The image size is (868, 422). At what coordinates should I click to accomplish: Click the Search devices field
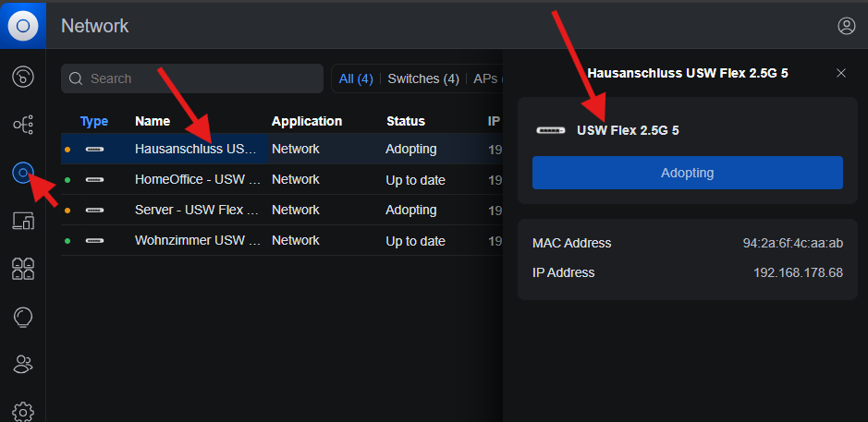[192, 78]
